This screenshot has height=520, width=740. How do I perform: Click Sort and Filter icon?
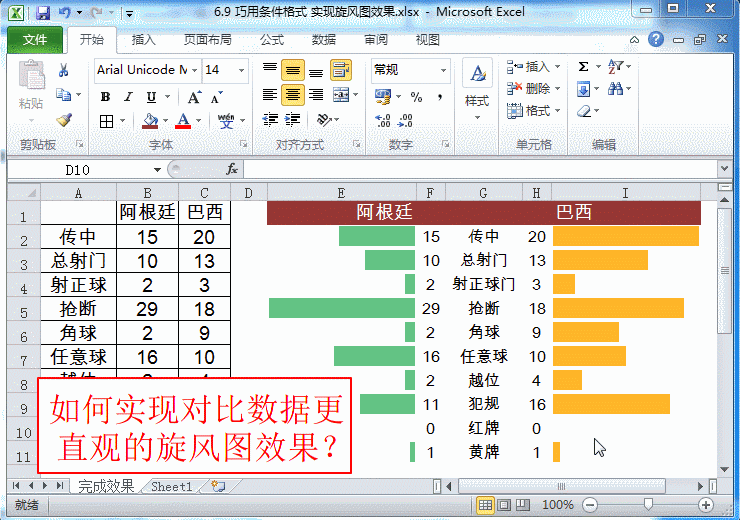pos(615,67)
